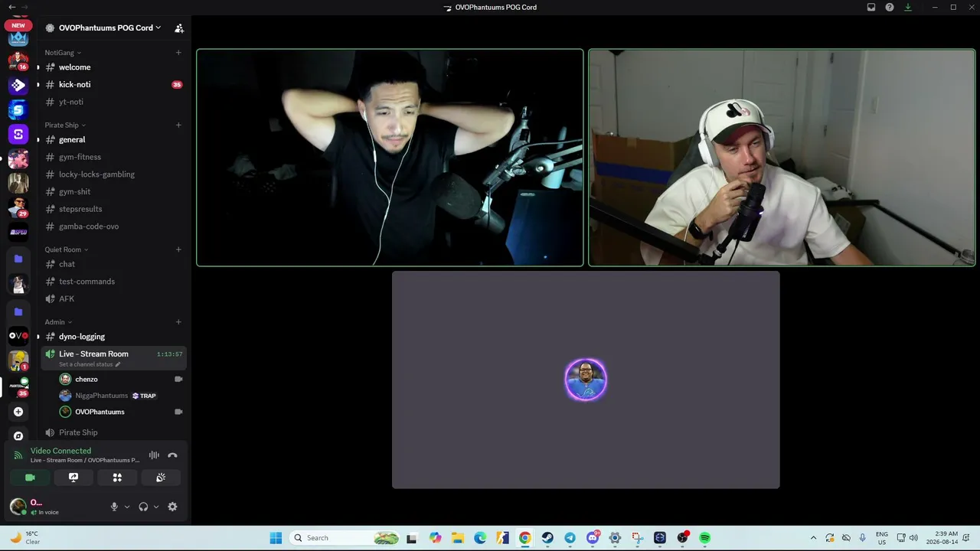Viewport: 980px width, 551px height.
Task: Add a server plus button
Action: [x=18, y=412]
